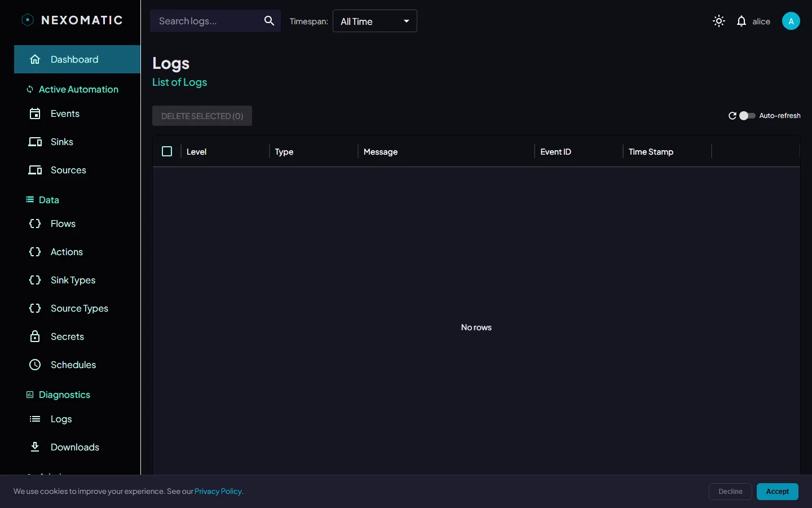The height and width of the screenshot is (508, 812).
Task: Toggle light mode with sun icon
Action: point(718,21)
